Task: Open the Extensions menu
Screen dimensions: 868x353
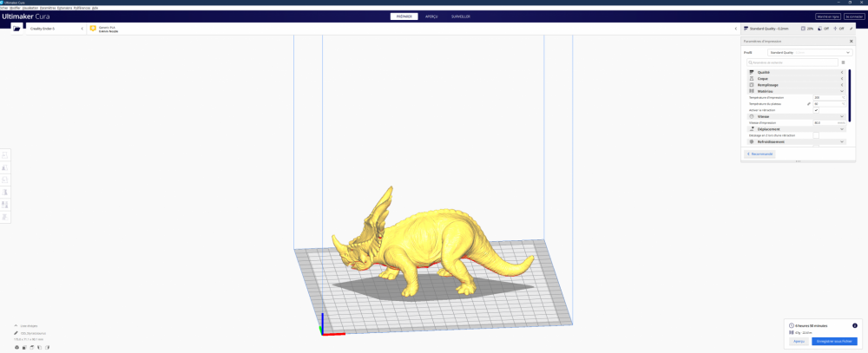Action: tap(65, 8)
